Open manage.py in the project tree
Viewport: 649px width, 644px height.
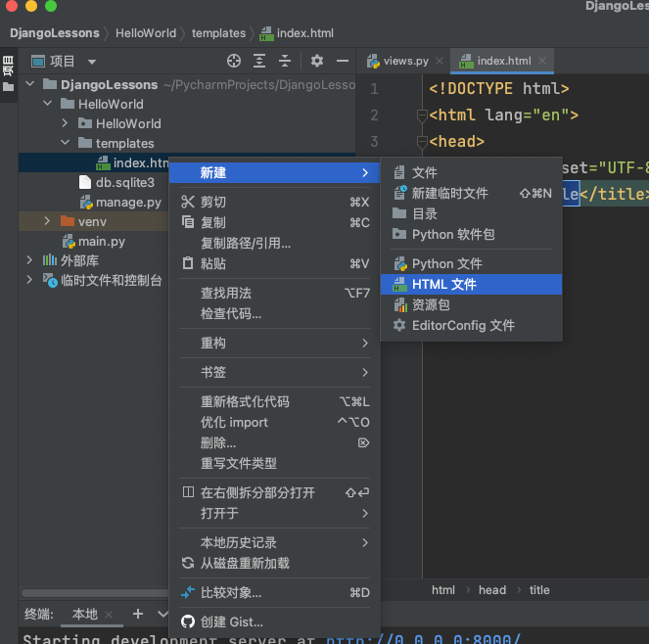[128, 203]
